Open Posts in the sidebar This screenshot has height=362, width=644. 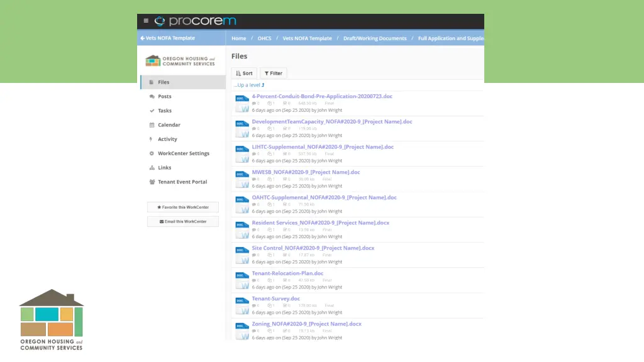(x=164, y=97)
